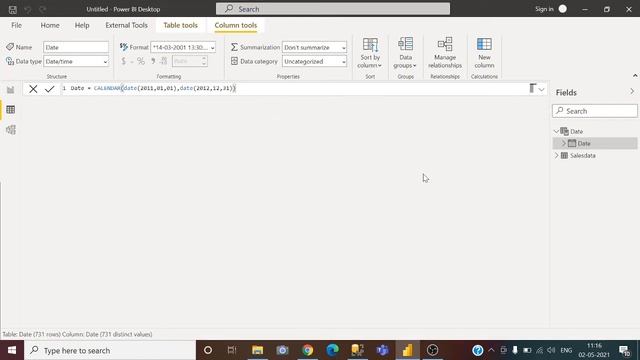Click the Salesdata table icon
Viewport: 640px width, 360px height.
[564, 156]
